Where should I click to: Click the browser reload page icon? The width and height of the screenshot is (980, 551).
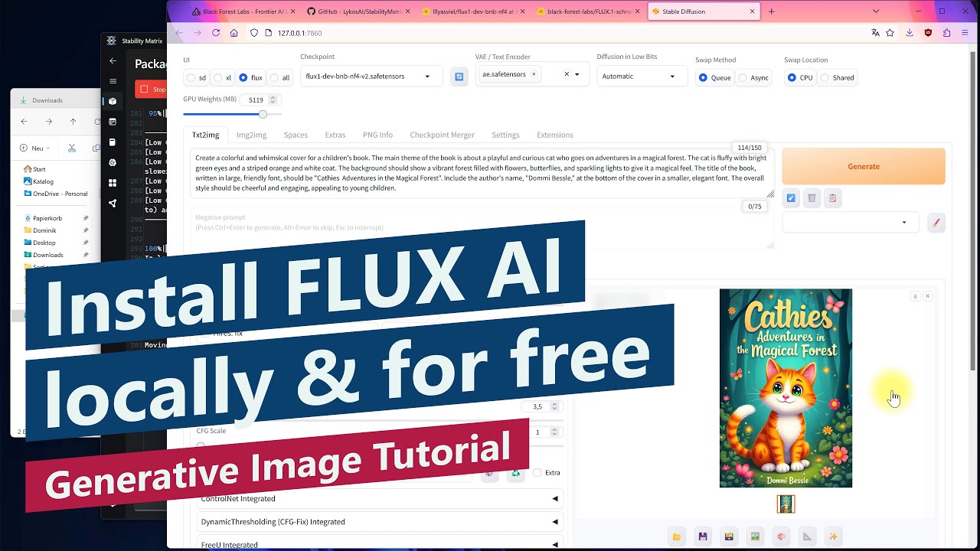click(x=216, y=33)
